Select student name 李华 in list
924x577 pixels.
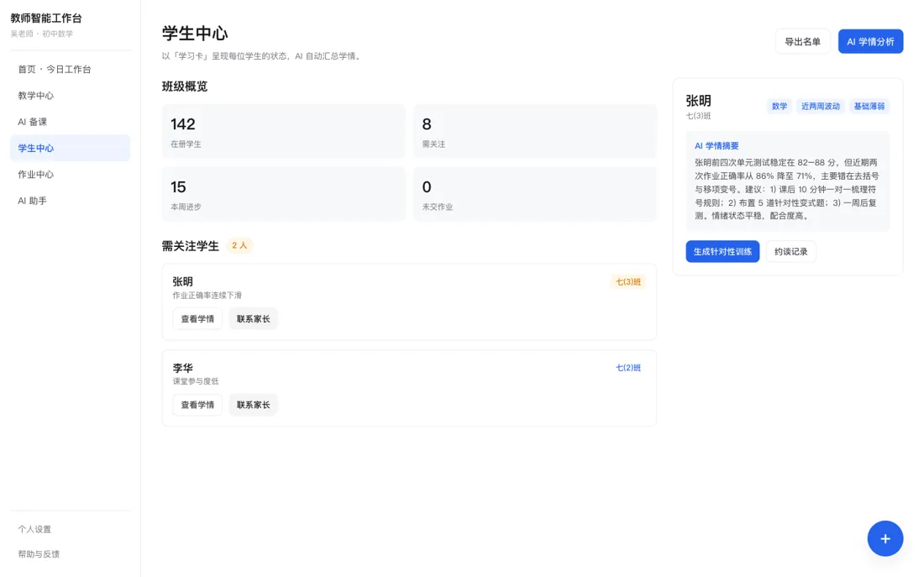pyautogui.click(x=182, y=368)
